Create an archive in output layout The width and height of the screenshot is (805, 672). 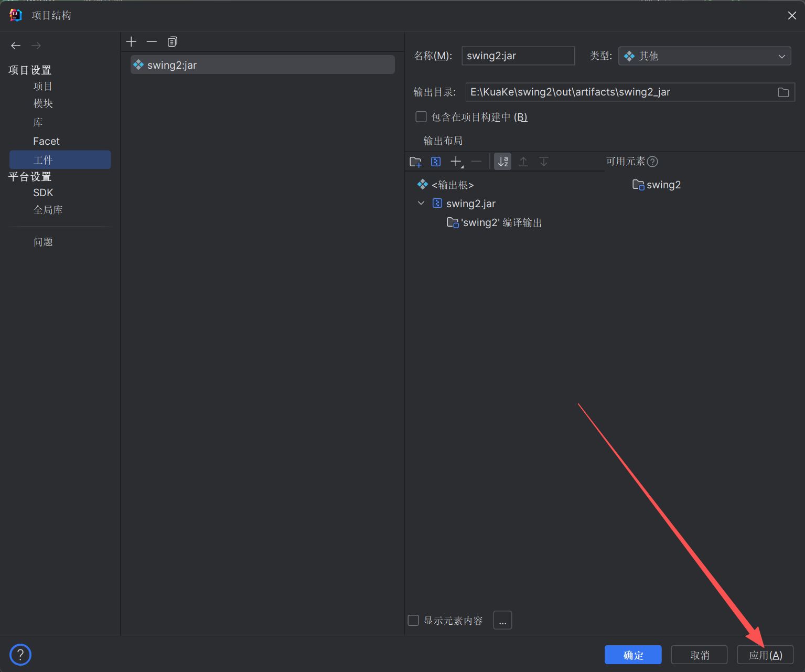tap(436, 161)
